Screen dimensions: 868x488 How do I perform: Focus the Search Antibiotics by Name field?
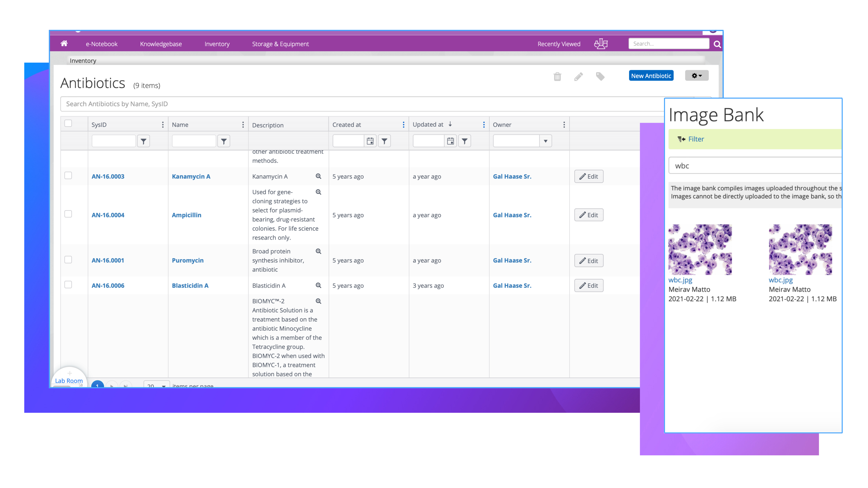[362, 104]
